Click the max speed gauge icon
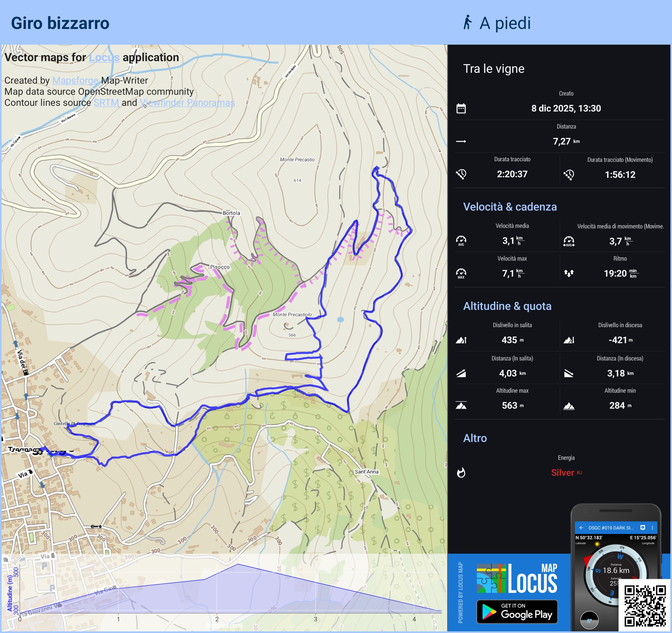The image size is (672, 633). point(461,273)
